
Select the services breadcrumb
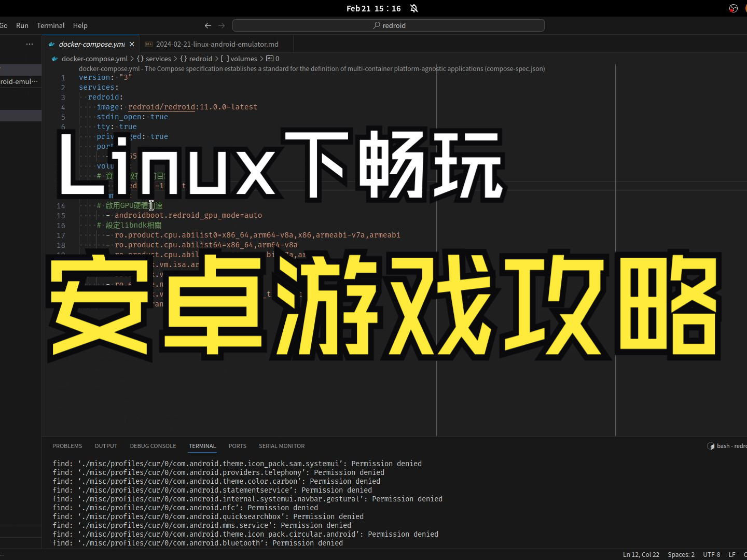pyautogui.click(x=154, y=59)
